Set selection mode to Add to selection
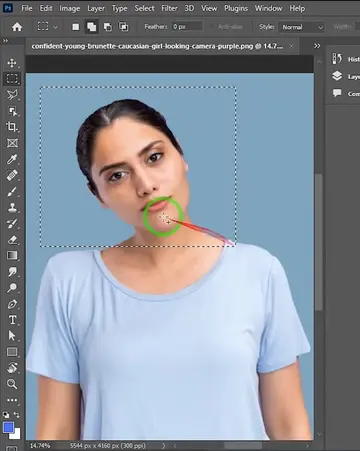360x451 pixels. pyautogui.click(x=91, y=27)
